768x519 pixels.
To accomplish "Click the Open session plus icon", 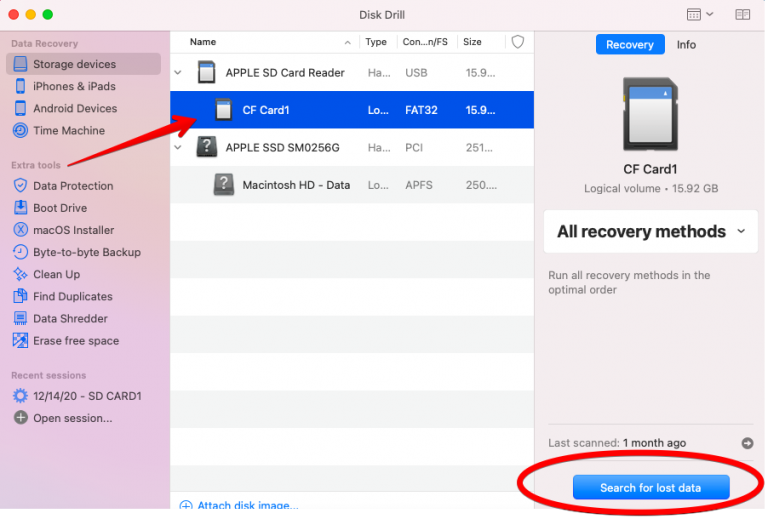I will coord(20,418).
